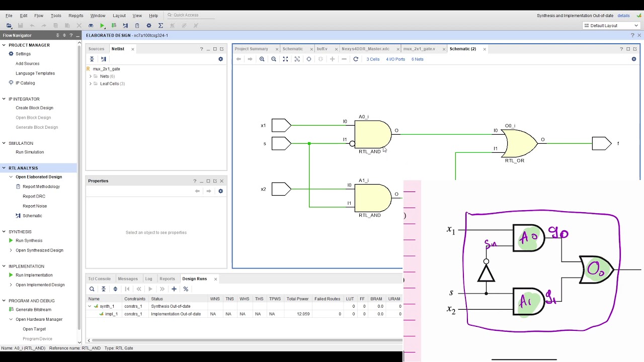Switch to the mux_2x1_gate.v tab
The height and width of the screenshot is (362, 644).
click(x=419, y=49)
